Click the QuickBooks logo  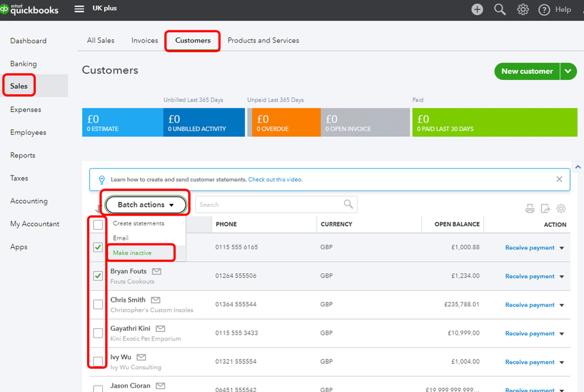click(x=29, y=9)
